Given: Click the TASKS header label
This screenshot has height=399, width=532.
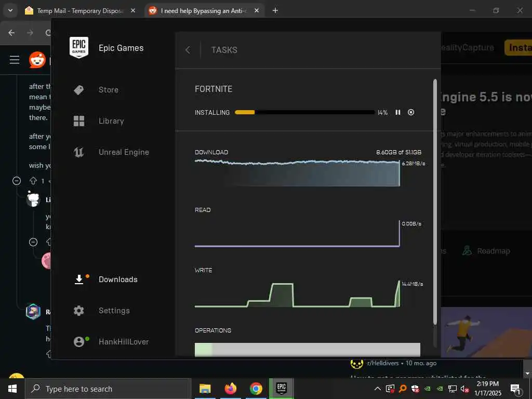Looking at the screenshot, I should click(224, 50).
